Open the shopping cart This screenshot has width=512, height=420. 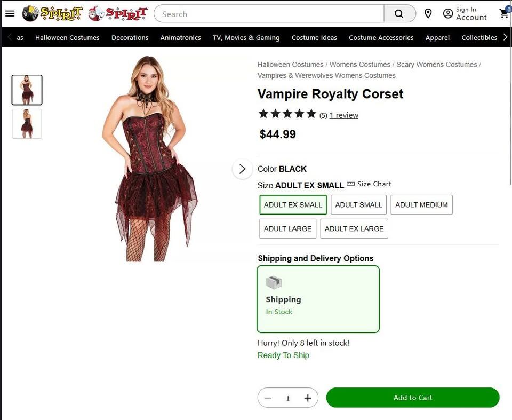(x=504, y=14)
